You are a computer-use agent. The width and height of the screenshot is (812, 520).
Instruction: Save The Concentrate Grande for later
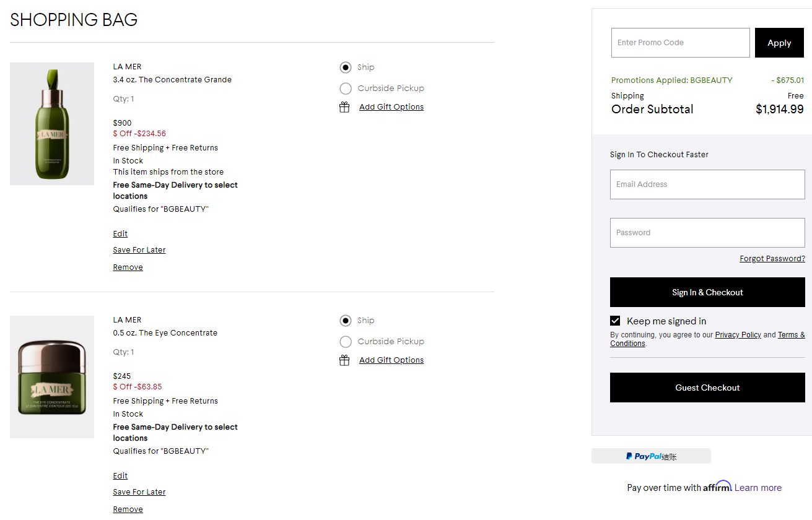[x=139, y=250]
